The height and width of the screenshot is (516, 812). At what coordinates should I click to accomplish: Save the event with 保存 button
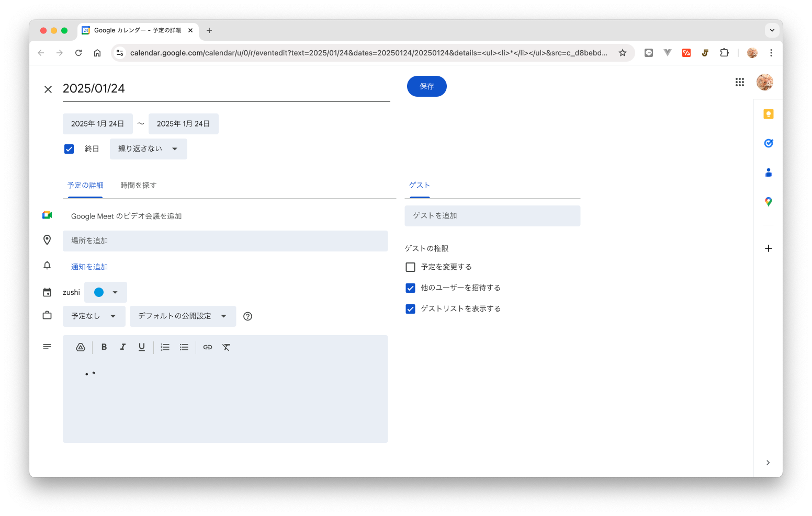click(x=427, y=86)
